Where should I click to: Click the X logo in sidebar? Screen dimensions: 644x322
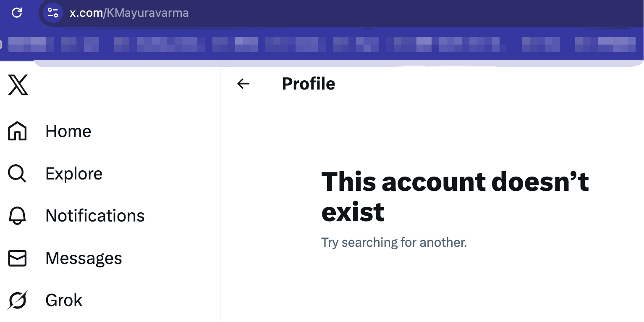[18, 85]
